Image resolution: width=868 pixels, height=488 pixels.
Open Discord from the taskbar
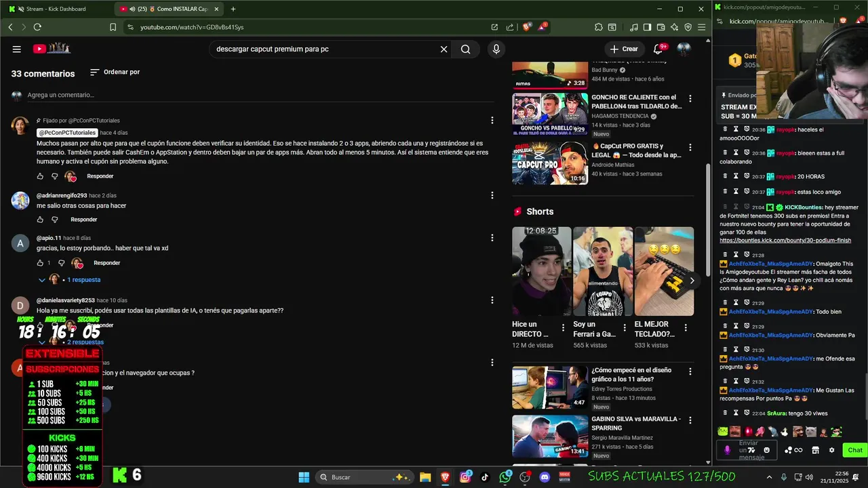coord(545,477)
